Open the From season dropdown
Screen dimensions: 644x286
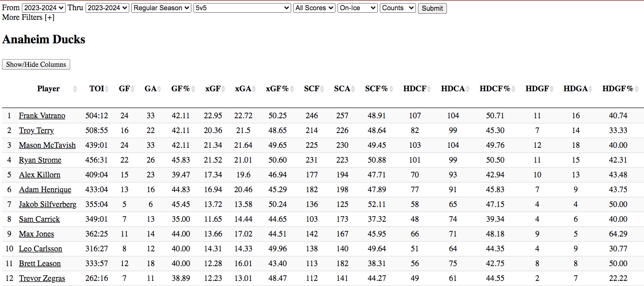coord(44,8)
